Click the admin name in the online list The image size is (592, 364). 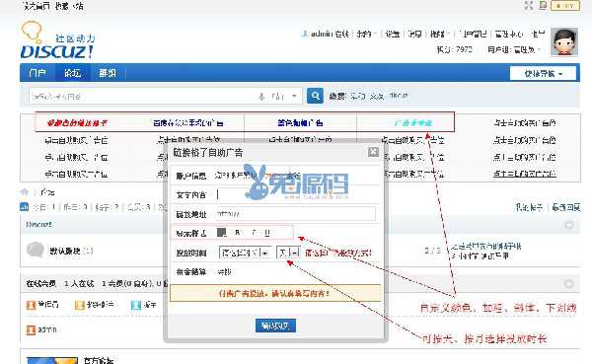point(47,329)
